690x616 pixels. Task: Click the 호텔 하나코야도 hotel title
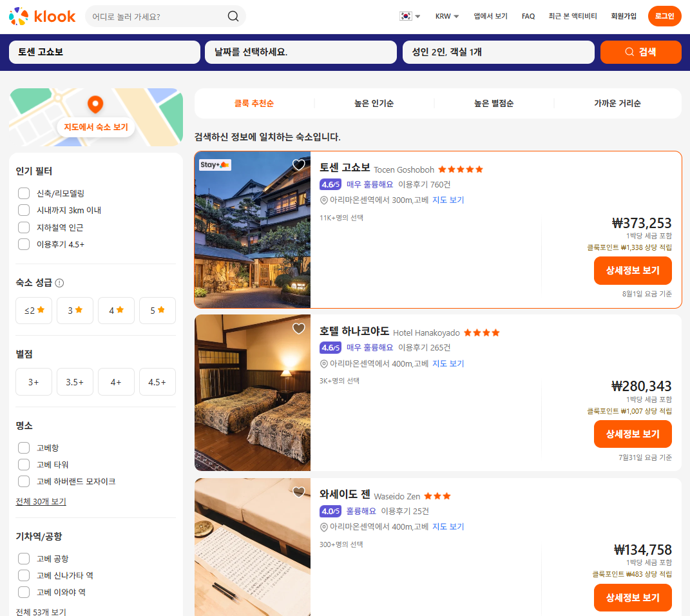click(x=355, y=331)
